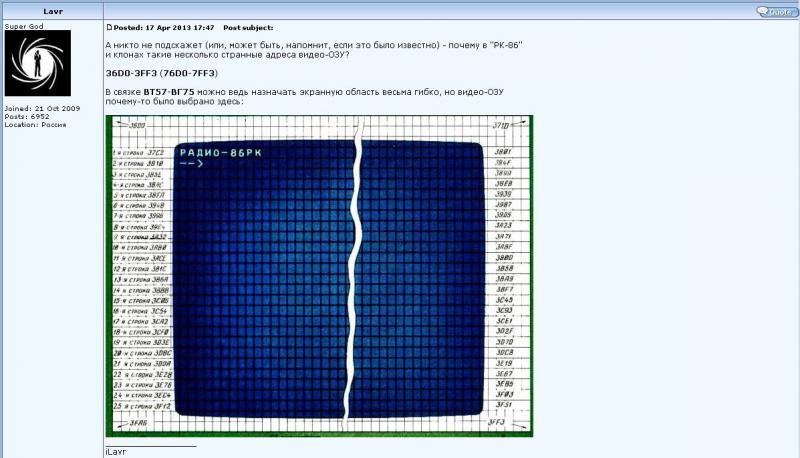Viewport: 800px width, 458px height.
Task: Click the small post icon beside Posted date
Action: 109,28
